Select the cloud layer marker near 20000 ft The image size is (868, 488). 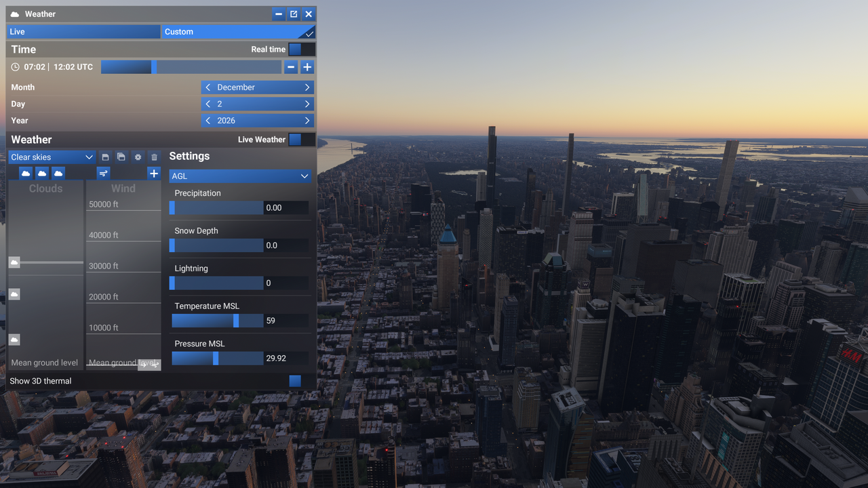point(14,294)
